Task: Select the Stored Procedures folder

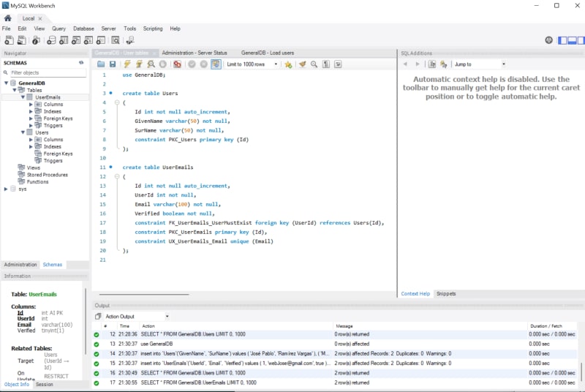Action: point(47,175)
